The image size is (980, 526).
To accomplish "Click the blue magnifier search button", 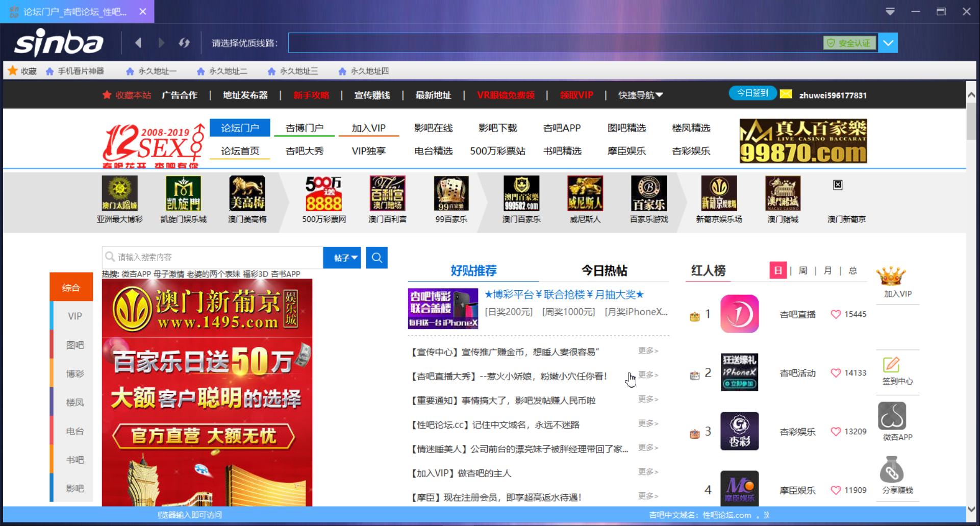I will [377, 258].
